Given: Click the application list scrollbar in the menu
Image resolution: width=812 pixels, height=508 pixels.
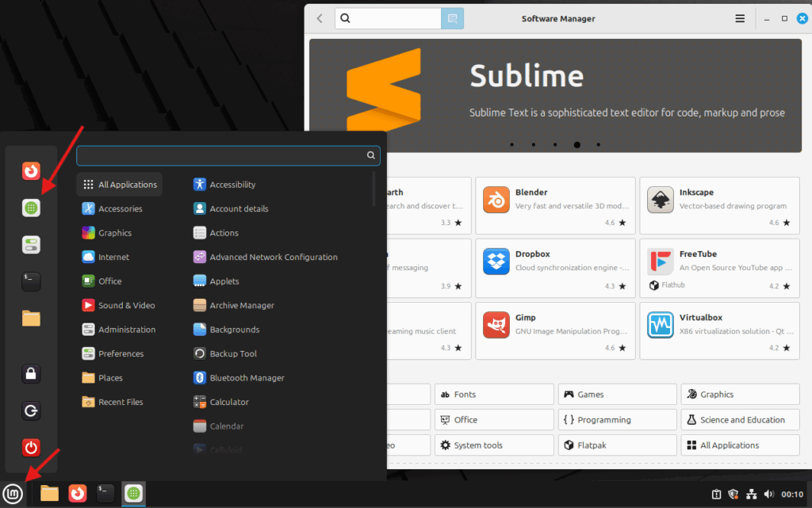Looking at the screenshot, I should 374,189.
